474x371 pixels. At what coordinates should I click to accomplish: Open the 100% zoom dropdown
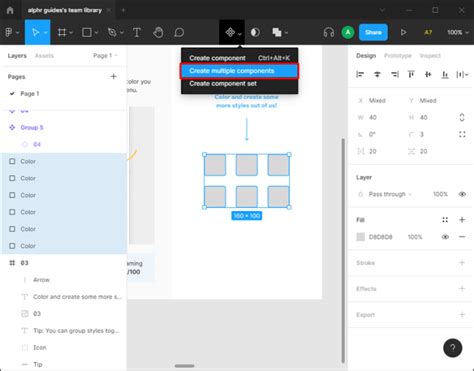click(x=458, y=32)
